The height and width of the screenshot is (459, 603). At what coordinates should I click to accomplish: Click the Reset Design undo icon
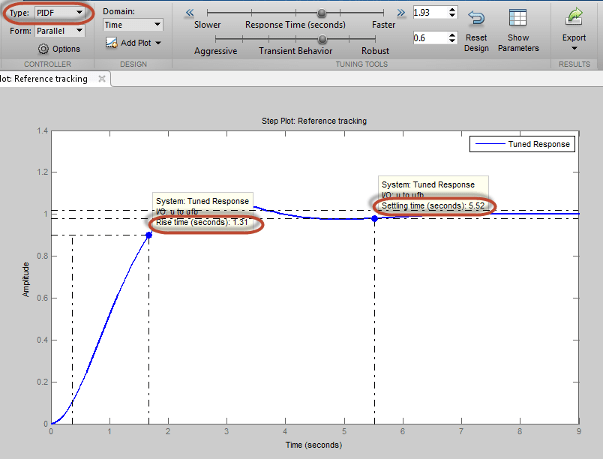476,18
